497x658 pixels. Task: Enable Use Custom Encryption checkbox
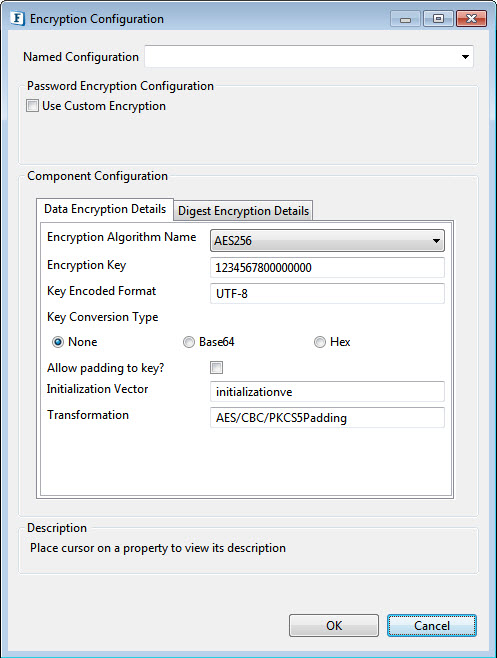(32, 105)
